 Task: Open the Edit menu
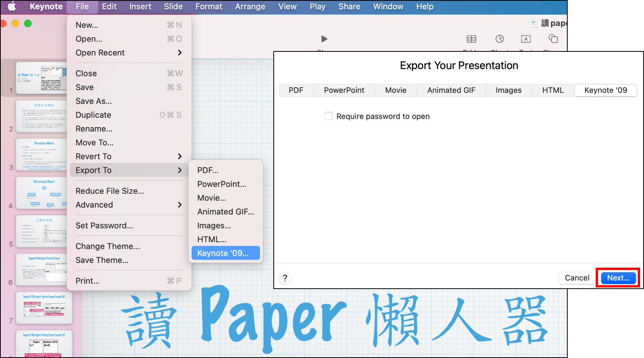tap(109, 7)
